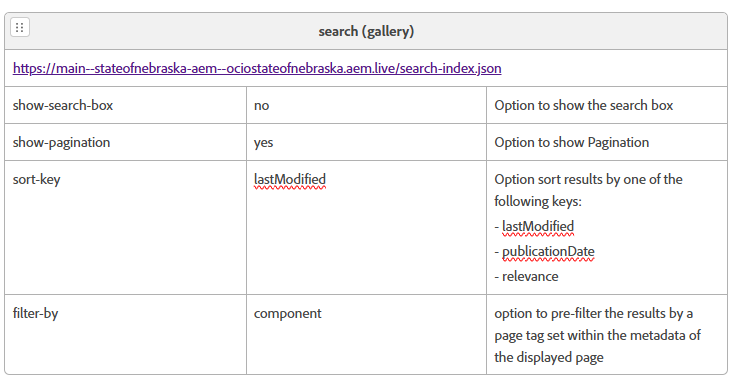Select "Option to show Pagination" description
This screenshot has width=741, height=388.
(572, 142)
